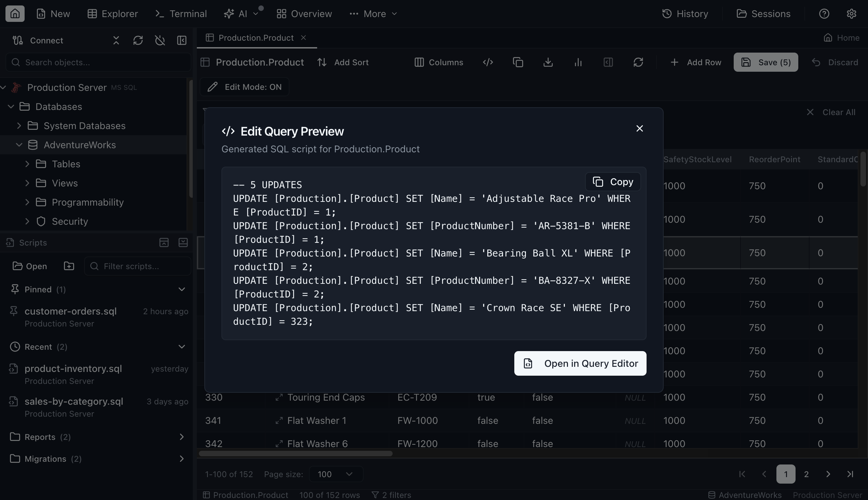Click the Search objects field
The width and height of the screenshot is (868, 500).
pyautogui.click(x=98, y=62)
